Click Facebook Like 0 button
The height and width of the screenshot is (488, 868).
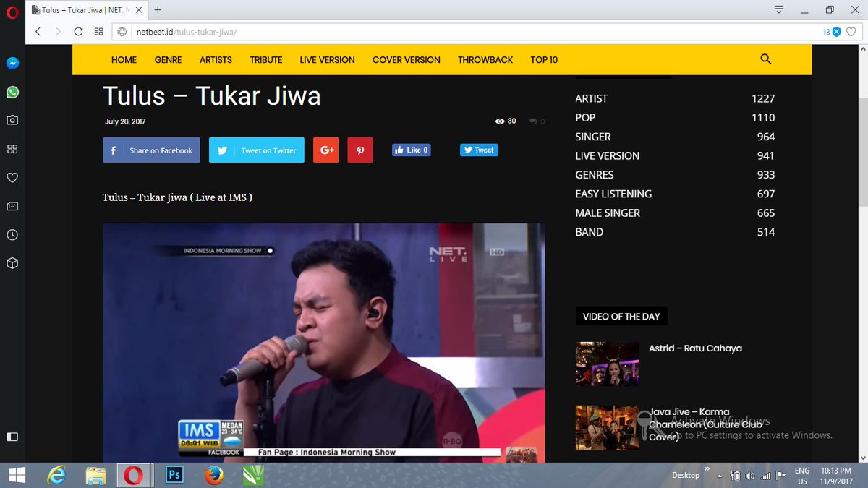412,150
